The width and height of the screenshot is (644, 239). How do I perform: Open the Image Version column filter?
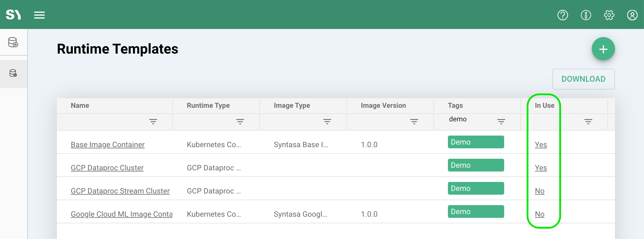pyautogui.click(x=414, y=122)
